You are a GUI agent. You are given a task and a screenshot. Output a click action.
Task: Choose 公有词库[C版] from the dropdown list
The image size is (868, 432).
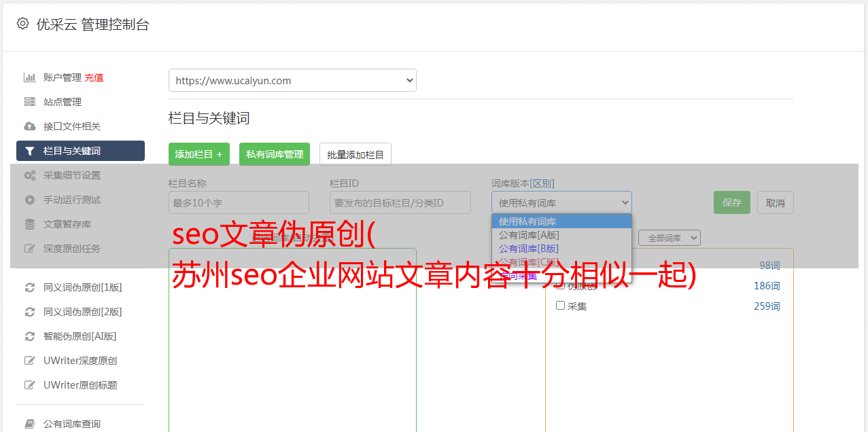(x=561, y=262)
